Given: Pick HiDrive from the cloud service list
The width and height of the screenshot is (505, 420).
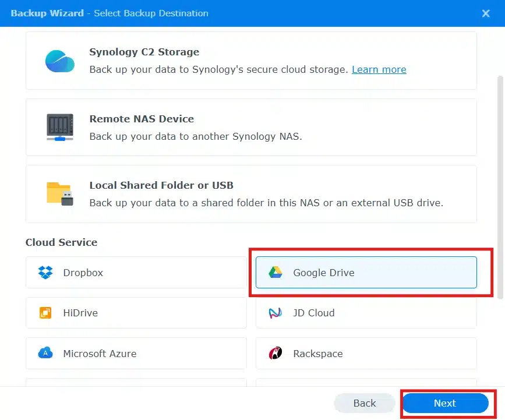Looking at the screenshot, I should pyautogui.click(x=136, y=313).
